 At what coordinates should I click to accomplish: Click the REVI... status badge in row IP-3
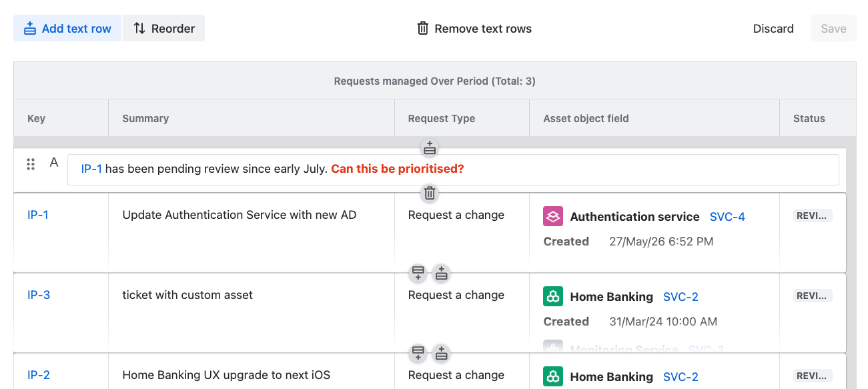click(813, 296)
